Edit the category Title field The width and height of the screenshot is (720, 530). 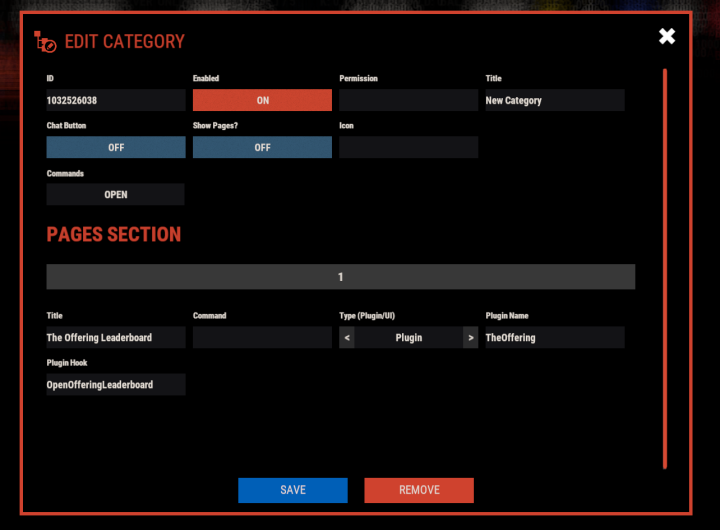tap(554, 100)
